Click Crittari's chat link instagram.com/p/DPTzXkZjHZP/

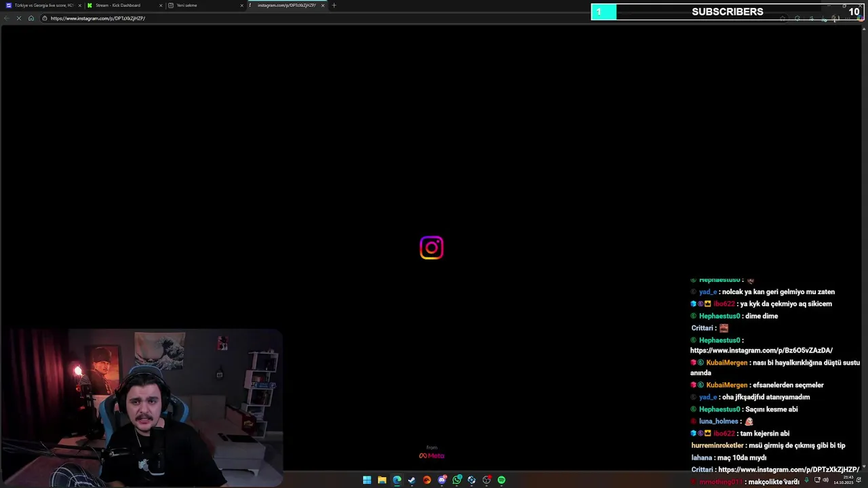click(x=789, y=470)
